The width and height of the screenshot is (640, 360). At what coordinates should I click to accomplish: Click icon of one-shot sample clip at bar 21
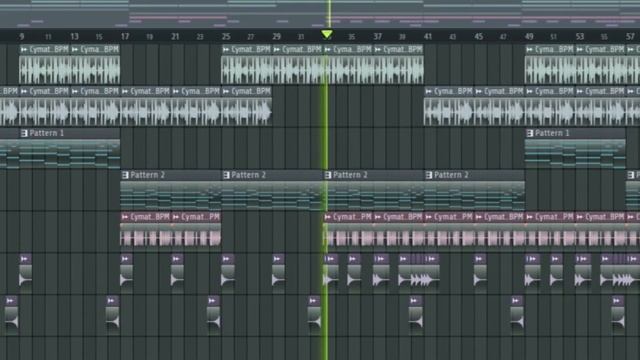(176, 258)
